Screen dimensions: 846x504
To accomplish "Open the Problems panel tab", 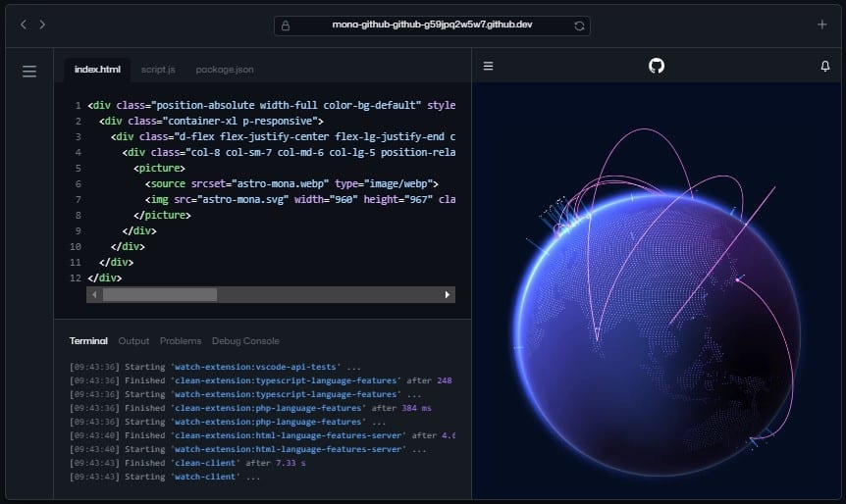I will tap(181, 341).
